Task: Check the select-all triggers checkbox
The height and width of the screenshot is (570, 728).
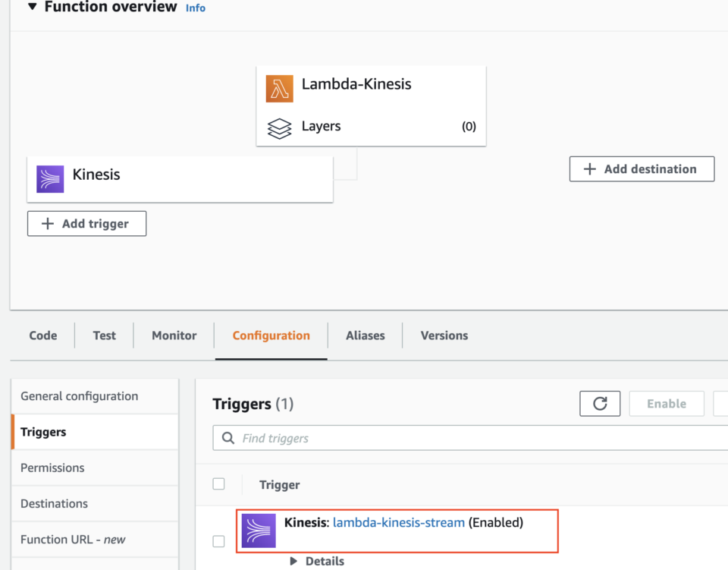Action: tap(218, 483)
